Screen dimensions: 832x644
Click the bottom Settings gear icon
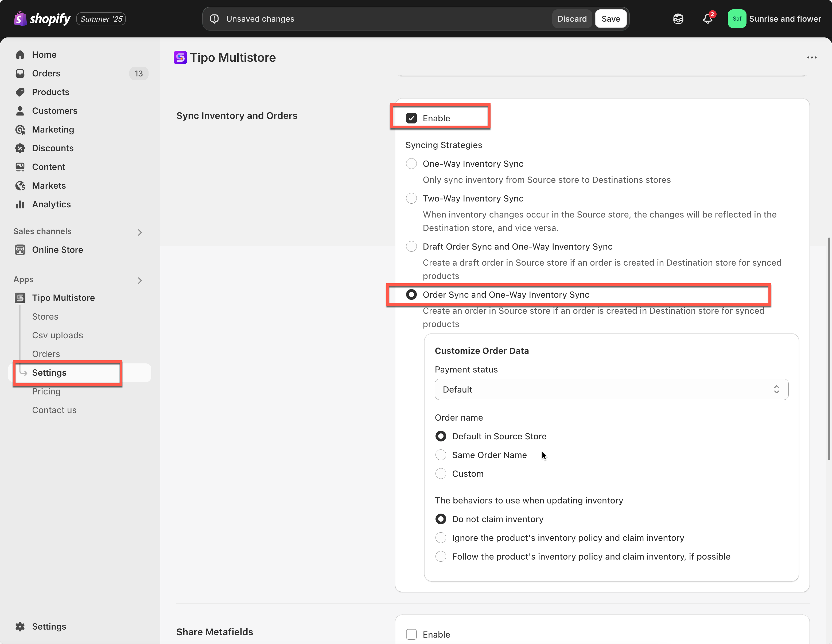(x=20, y=626)
